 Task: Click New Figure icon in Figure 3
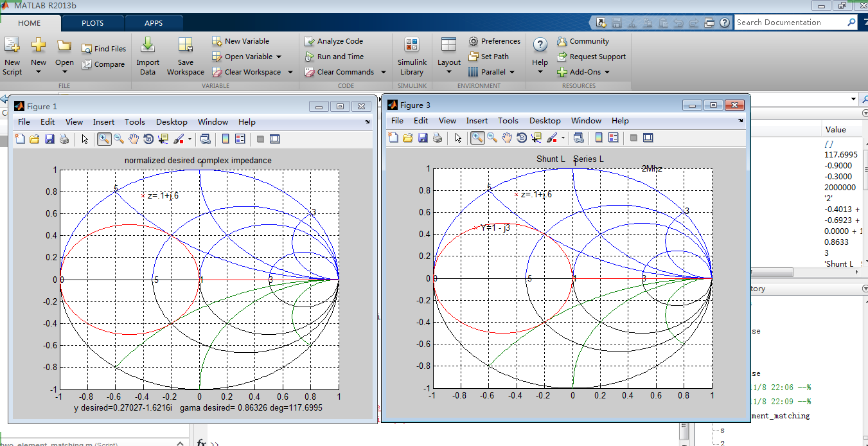point(393,138)
